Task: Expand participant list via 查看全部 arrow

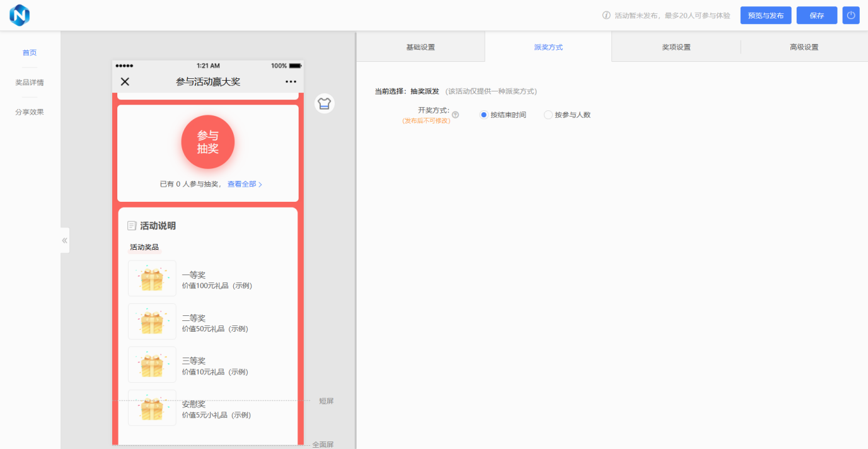Action: (x=260, y=185)
